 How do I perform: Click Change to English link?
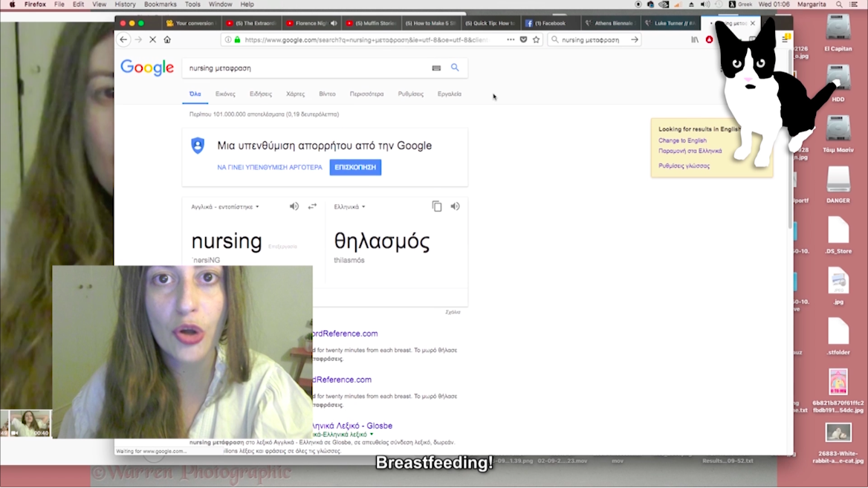point(682,140)
